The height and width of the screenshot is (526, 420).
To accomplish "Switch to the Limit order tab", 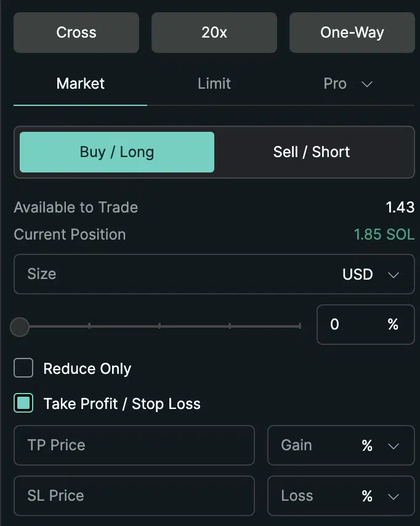I will (214, 84).
